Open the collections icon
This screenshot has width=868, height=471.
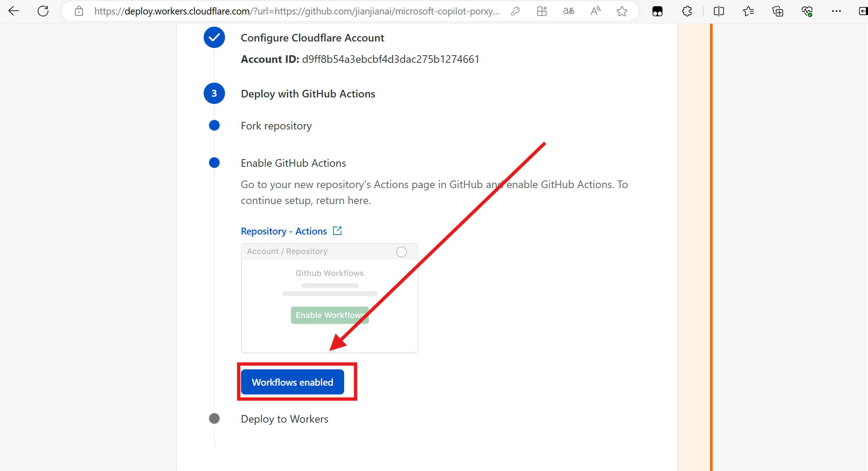coord(777,11)
